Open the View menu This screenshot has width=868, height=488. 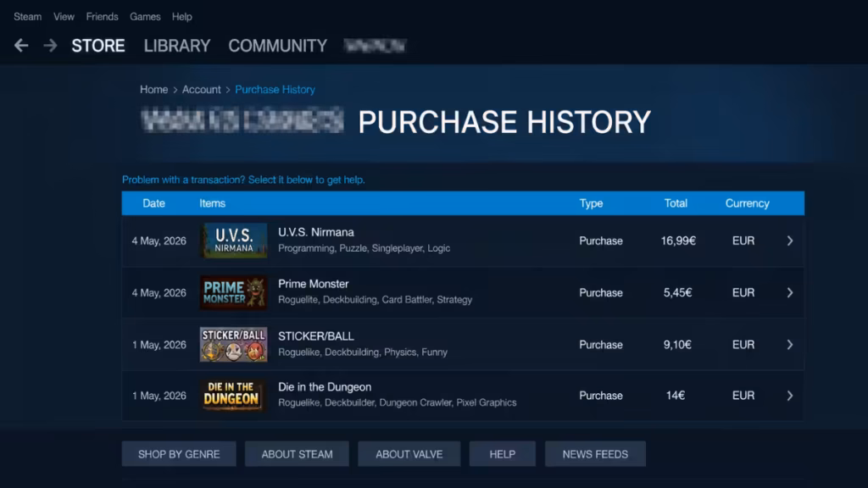pyautogui.click(x=64, y=17)
